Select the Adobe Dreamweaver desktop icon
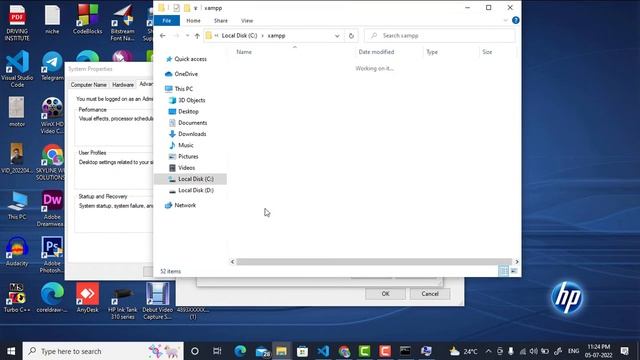The width and height of the screenshot is (640, 360). [51, 208]
